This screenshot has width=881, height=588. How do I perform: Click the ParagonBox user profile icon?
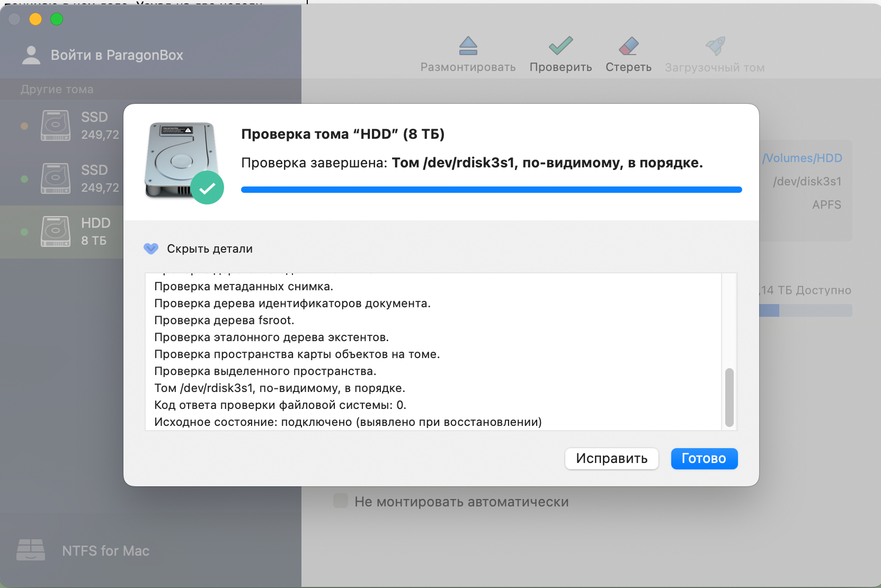pos(31,55)
